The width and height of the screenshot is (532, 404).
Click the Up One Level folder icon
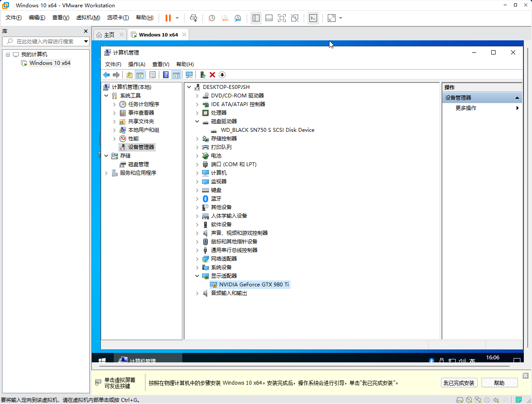click(x=130, y=75)
